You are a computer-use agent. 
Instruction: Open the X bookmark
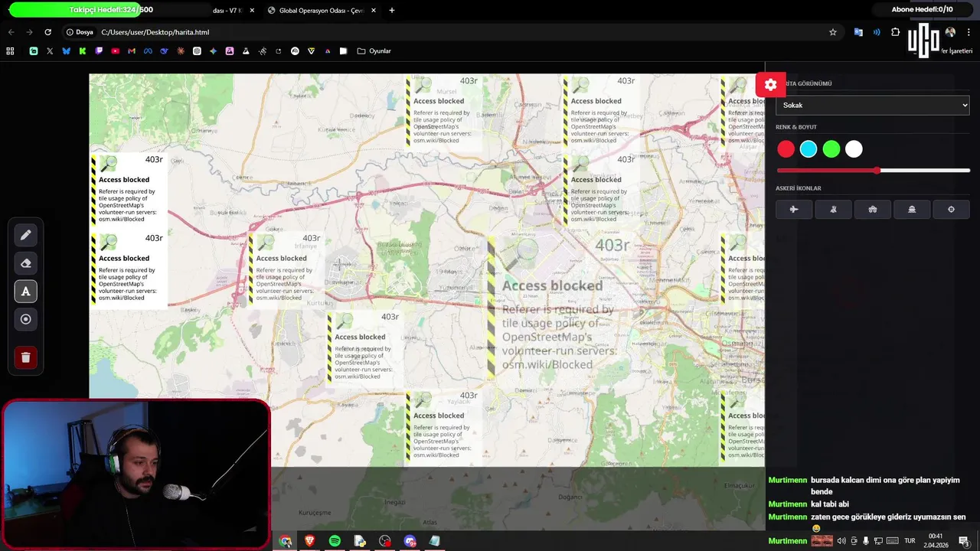click(50, 51)
